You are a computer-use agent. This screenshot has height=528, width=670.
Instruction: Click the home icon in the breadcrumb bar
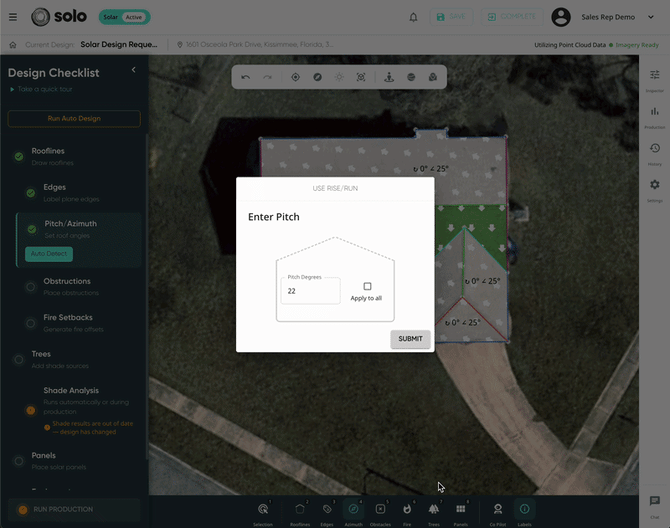[13, 45]
